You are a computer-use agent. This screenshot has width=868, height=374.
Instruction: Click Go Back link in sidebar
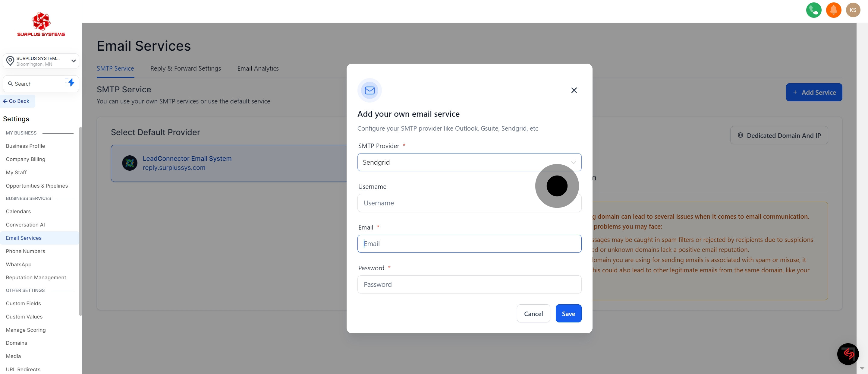point(17,101)
